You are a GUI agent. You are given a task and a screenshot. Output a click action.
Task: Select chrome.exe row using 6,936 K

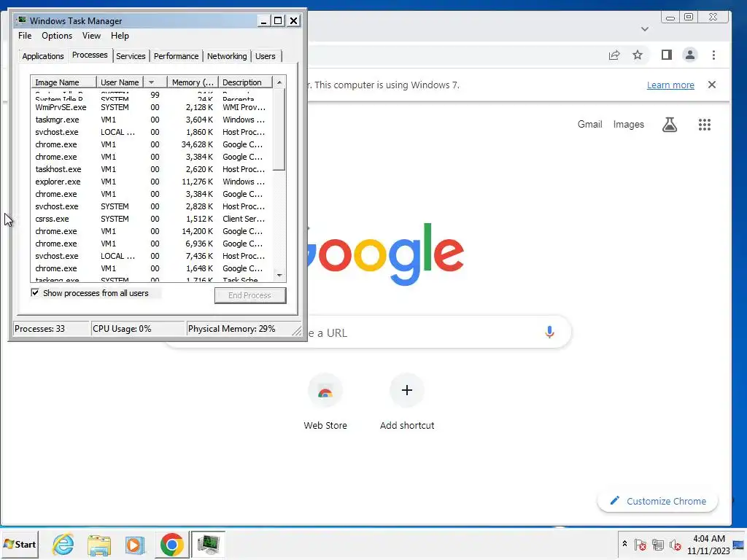(152, 244)
